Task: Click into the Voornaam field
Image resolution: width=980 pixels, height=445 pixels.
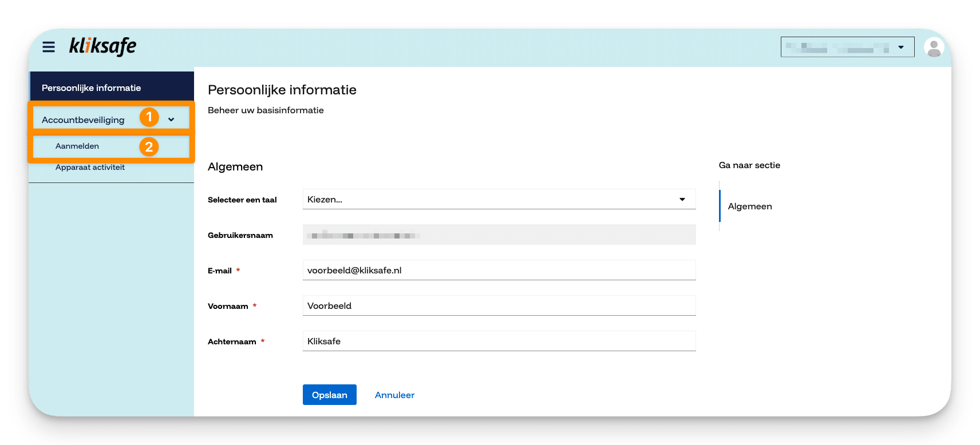Action: tap(499, 306)
